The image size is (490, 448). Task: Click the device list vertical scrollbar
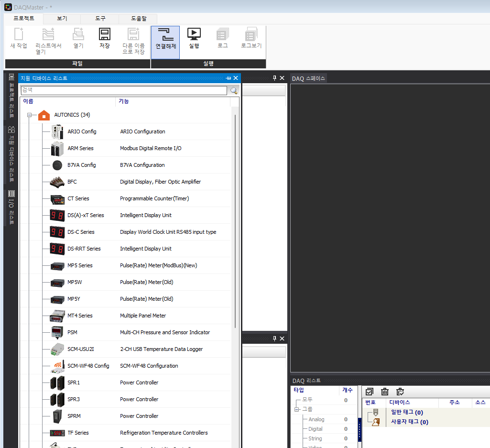click(235, 221)
